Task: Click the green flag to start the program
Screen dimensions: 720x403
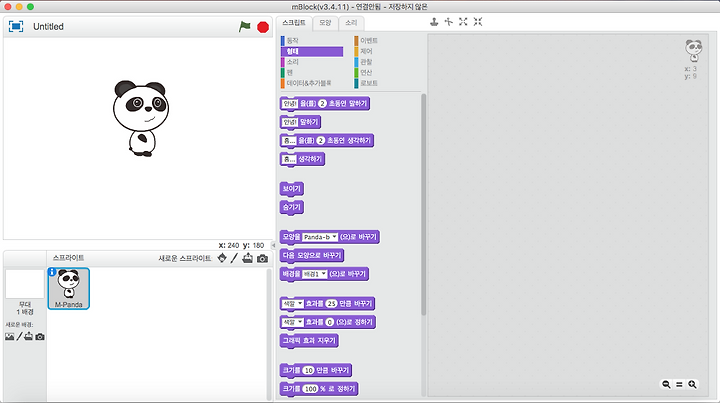Action: click(x=244, y=27)
